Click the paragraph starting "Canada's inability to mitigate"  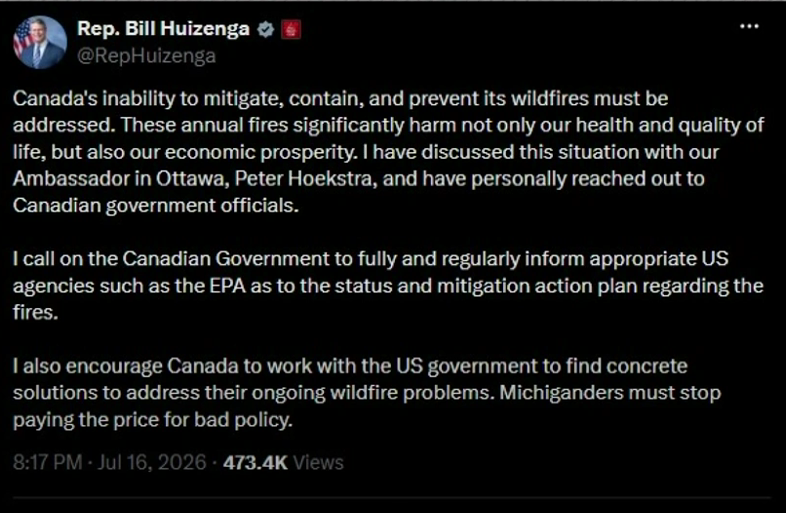click(x=388, y=152)
